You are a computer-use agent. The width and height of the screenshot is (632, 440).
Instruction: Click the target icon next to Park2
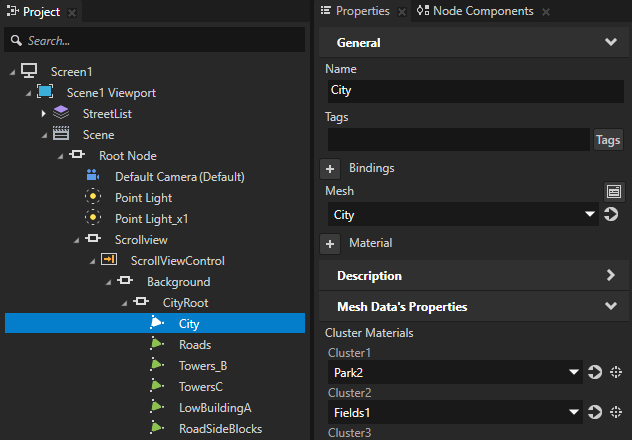616,372
